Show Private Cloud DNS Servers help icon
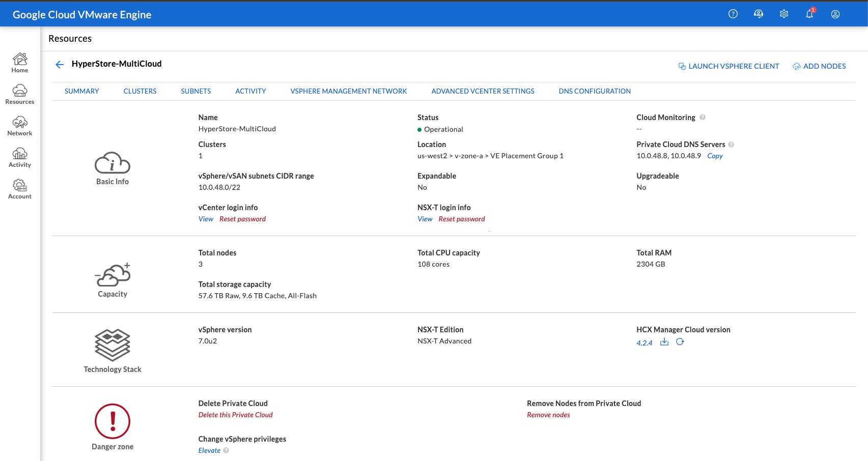Viewport: 868px width, 461px height. [731, 145]
